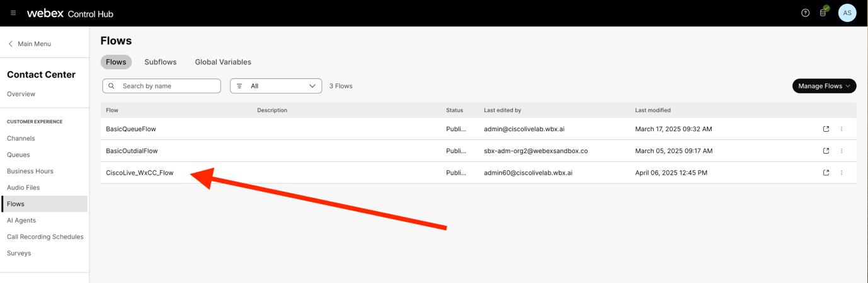Open Queues in the sidebar

tap(18, 155)
